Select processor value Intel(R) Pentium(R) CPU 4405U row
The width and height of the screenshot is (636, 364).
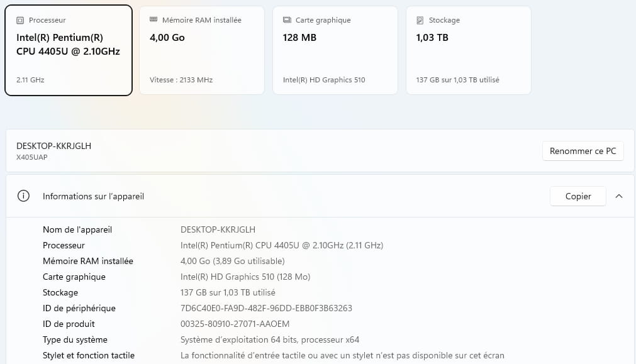282,246
